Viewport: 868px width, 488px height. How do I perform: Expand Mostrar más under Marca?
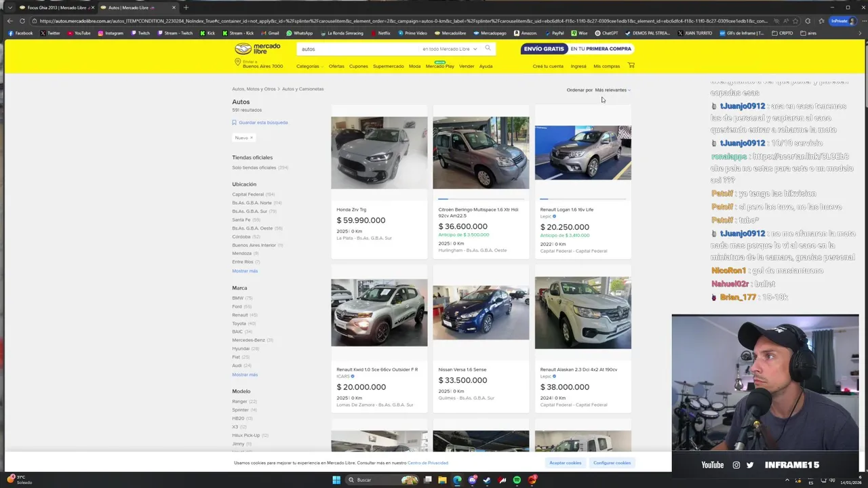245,375
